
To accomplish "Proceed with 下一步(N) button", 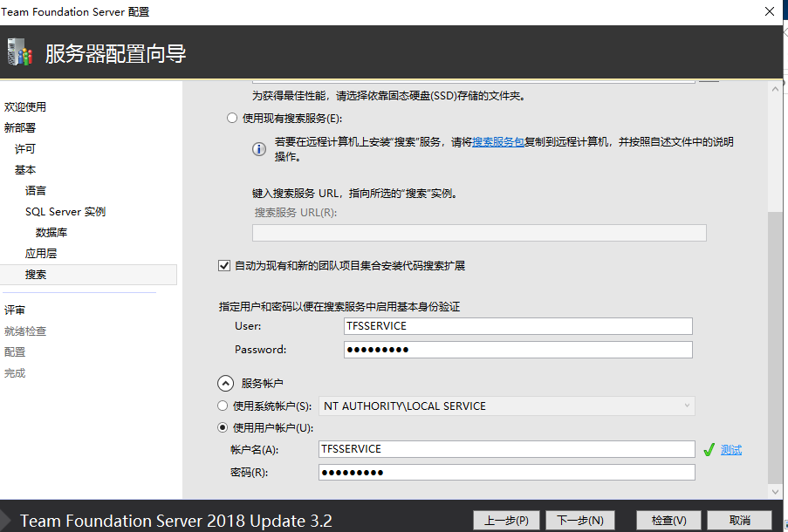I will pyautogui.click(x=580, y=521).
